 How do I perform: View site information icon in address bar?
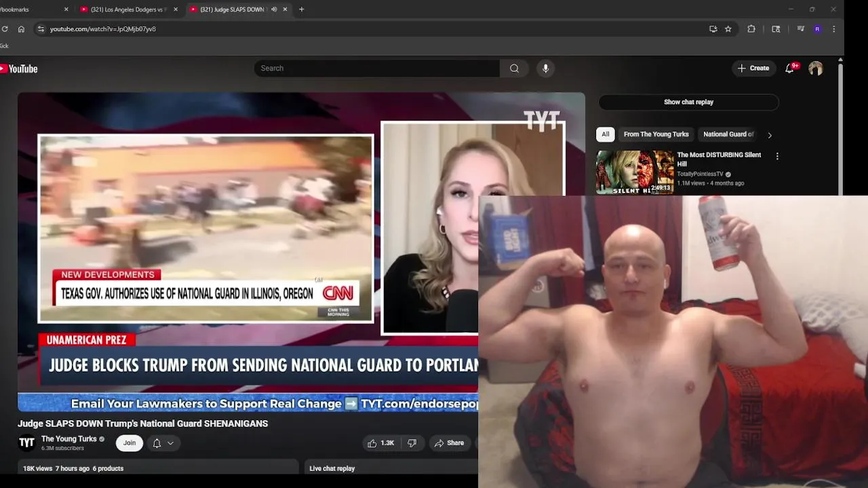pyautogui.click(x=41, y=29)
